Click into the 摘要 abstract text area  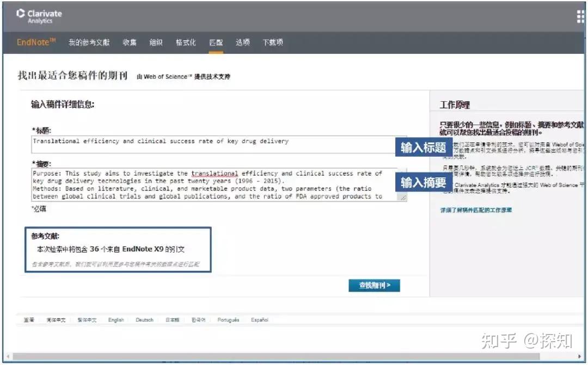pyautogui.click(x=219, y=185)
